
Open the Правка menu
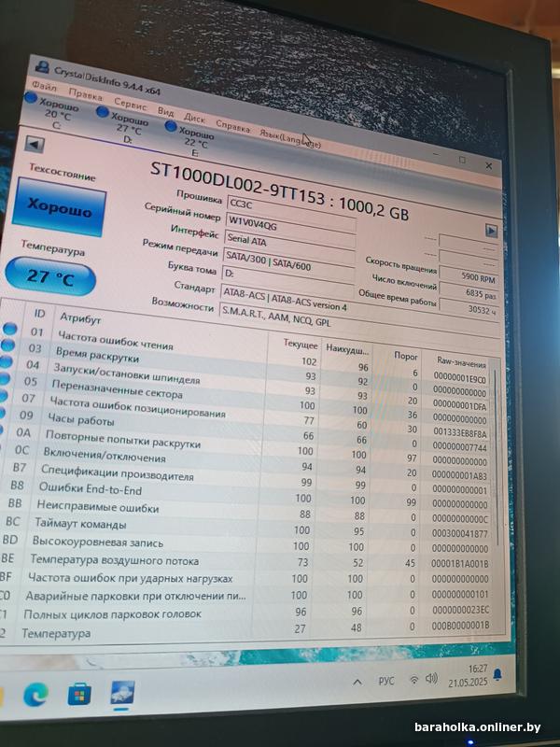click(85, 94)
